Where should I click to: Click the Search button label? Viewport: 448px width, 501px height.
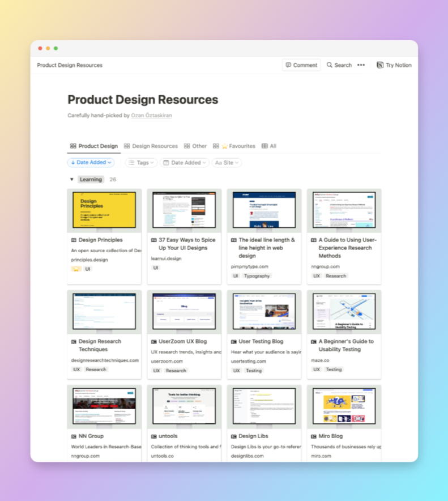[343, 65]
